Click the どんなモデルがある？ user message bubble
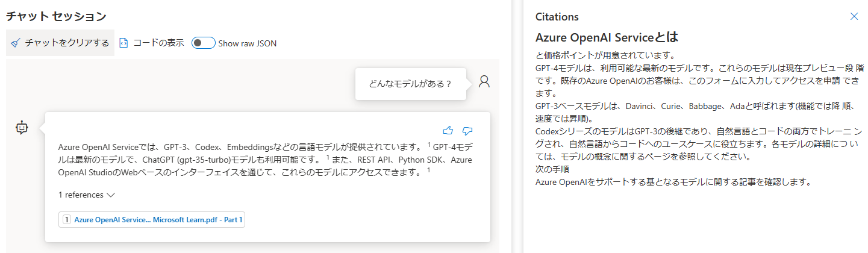This screenshot has width=868, height=253. [x=410, y=84]
